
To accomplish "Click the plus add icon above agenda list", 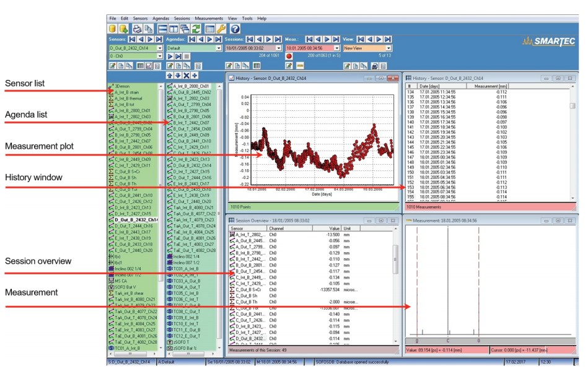I will pyautogui.click(x=195, y=75).
